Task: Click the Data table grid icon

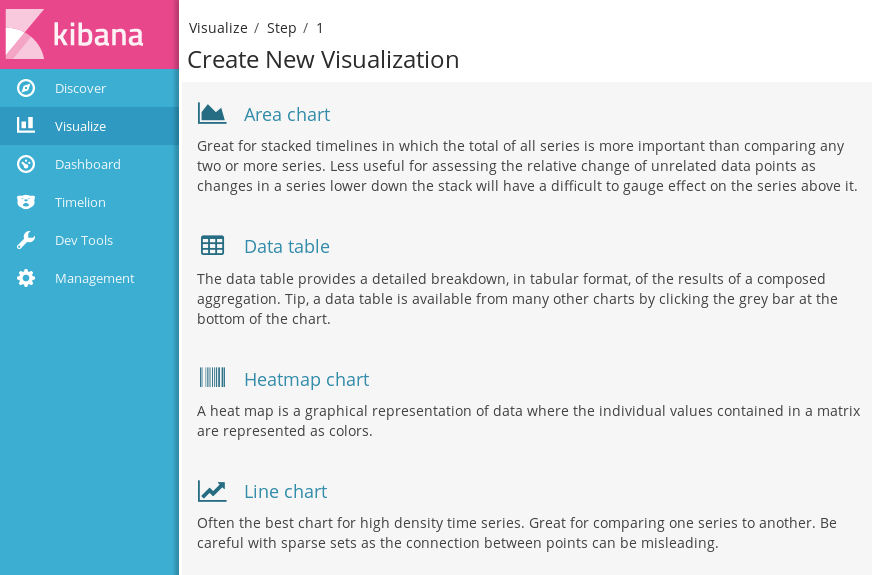Action: (x=212, y=245)
